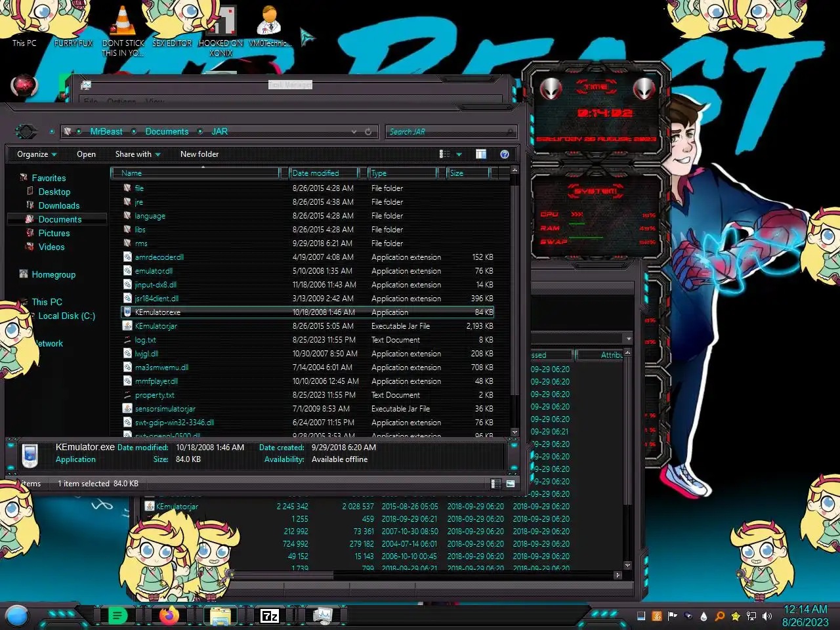Viewport: 840px width, 630px height.
Task: Click the refresh button in address bar
Action: [x=368, y=132]
